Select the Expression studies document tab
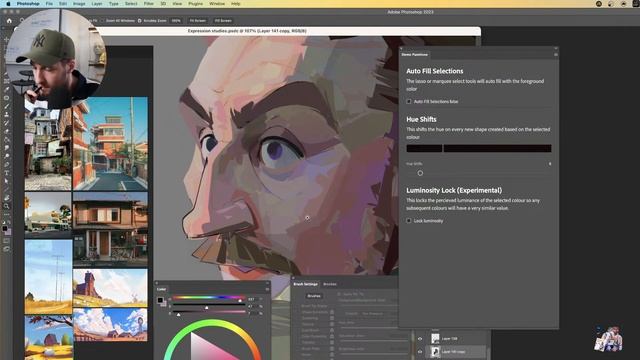Screen dimensions: 640x360 (247, 31)
